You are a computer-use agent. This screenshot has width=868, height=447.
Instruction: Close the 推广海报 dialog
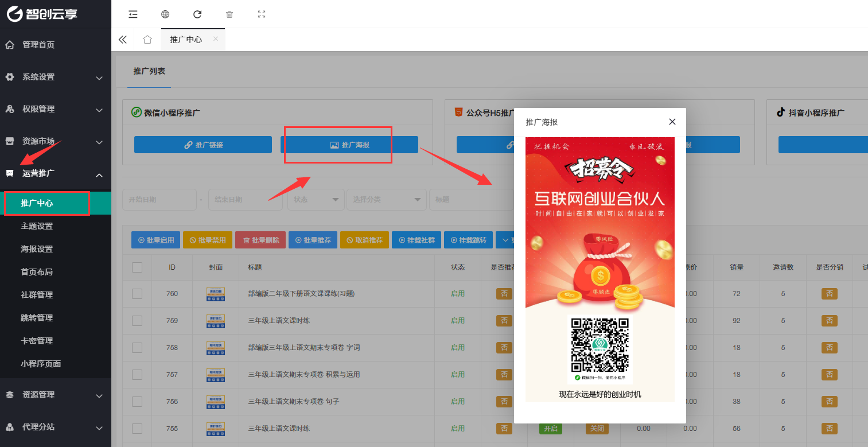tap(672, 122)
